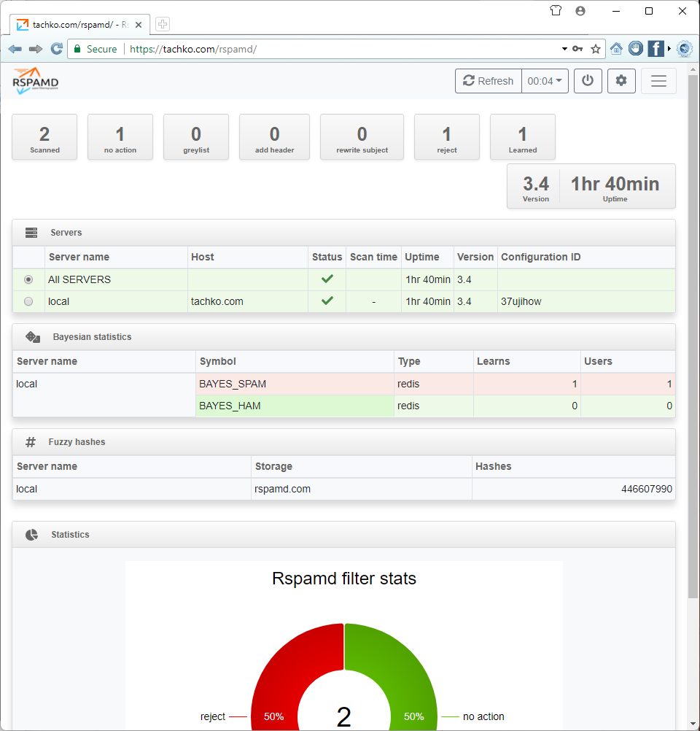Image resolution: width=700 pixels, height=731 pixels.
Task: Click the no action counter tile
Action: click(120, 137)
